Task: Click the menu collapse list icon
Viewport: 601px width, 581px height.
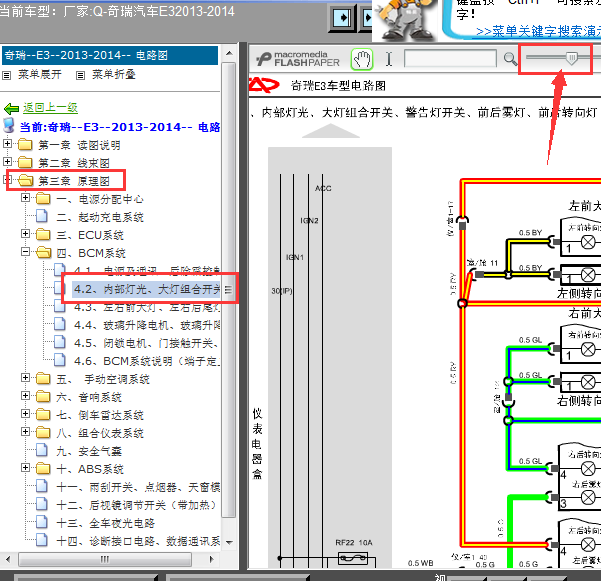Action: click(80, 75)
